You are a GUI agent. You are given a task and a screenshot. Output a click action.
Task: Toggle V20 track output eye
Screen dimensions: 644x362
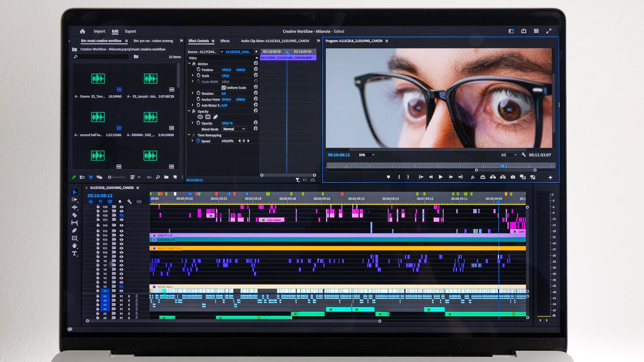click(121, 207)
